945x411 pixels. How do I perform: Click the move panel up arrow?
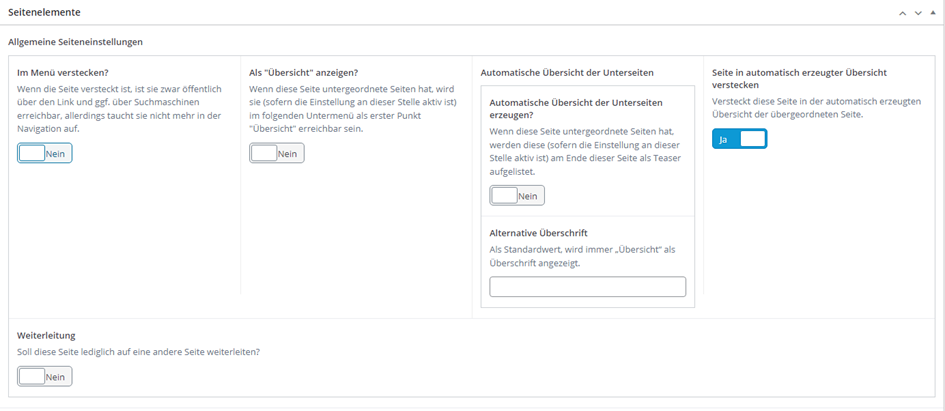click(902, 13)
